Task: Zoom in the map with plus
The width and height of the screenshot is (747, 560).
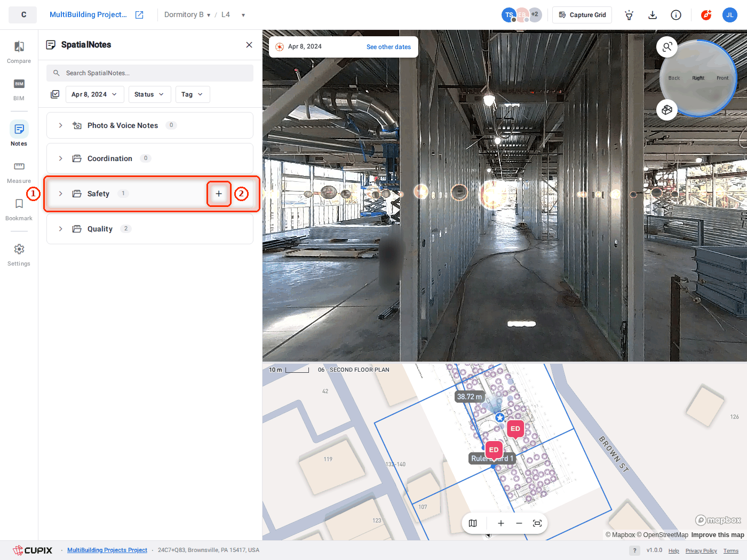Action: [501, 523]
